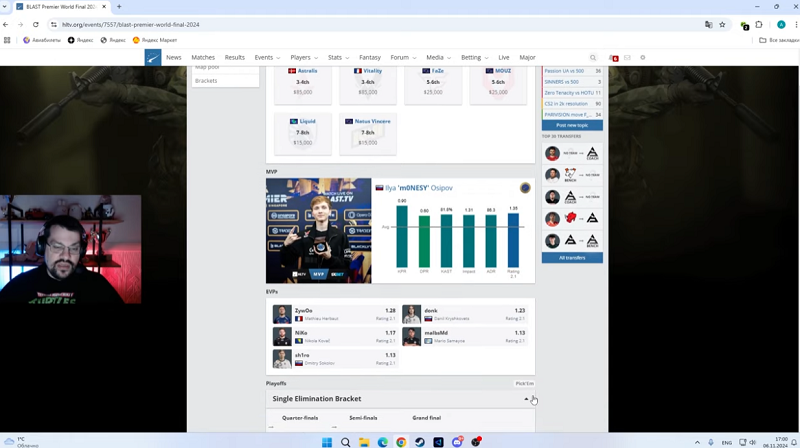Go back to the previous browser page
The width and height of the screenshot is (800, 448).
point(6,24)
